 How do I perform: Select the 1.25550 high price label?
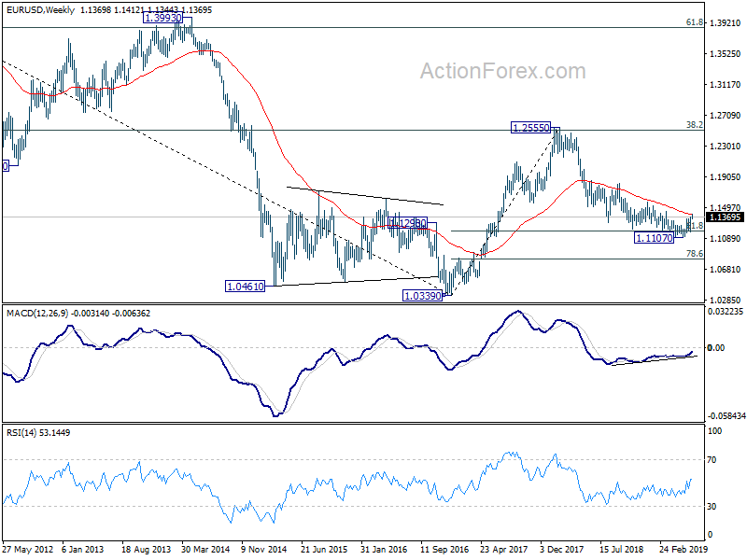pos(530,128)
